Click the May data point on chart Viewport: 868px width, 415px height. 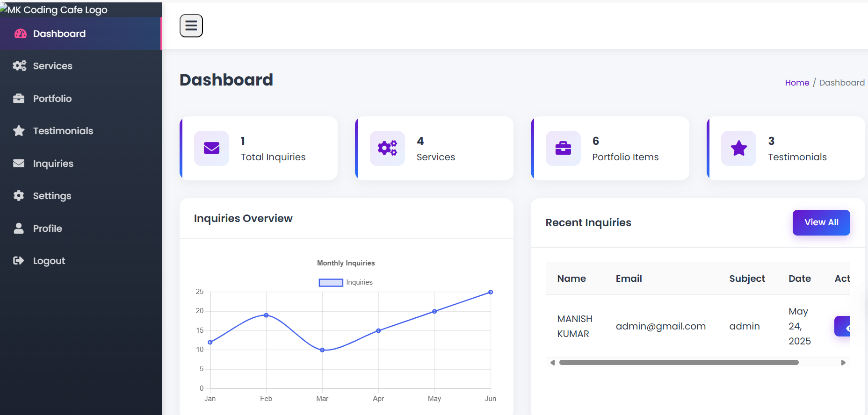pos(434,311)
